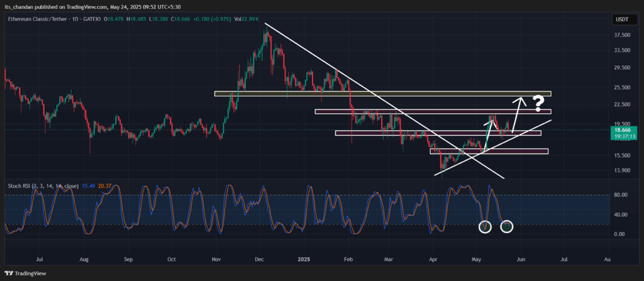Click the +0.180 (+0.97%) change value
The image size is (644, 281).
pos(212,19)
